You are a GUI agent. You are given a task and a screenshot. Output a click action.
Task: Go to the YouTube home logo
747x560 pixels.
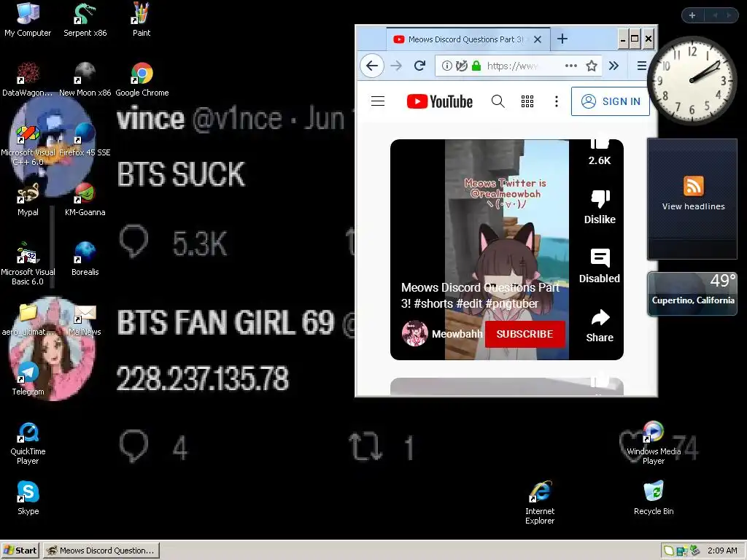[x=439, y=101]
